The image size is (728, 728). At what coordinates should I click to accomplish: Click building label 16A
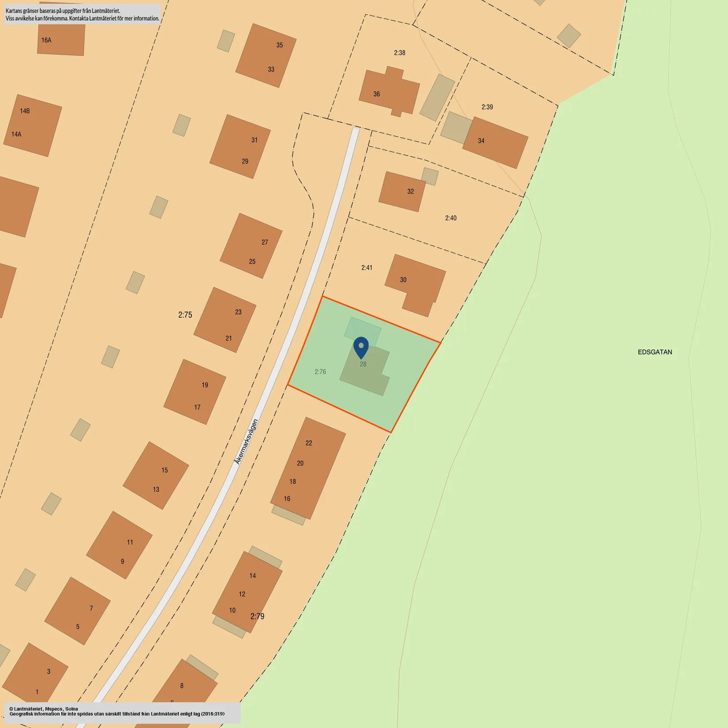(x=46, y=40)
